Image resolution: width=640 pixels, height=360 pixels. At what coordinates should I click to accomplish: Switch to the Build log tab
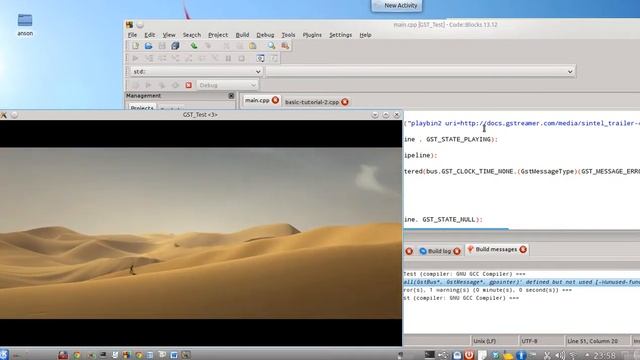pos(439,251)
